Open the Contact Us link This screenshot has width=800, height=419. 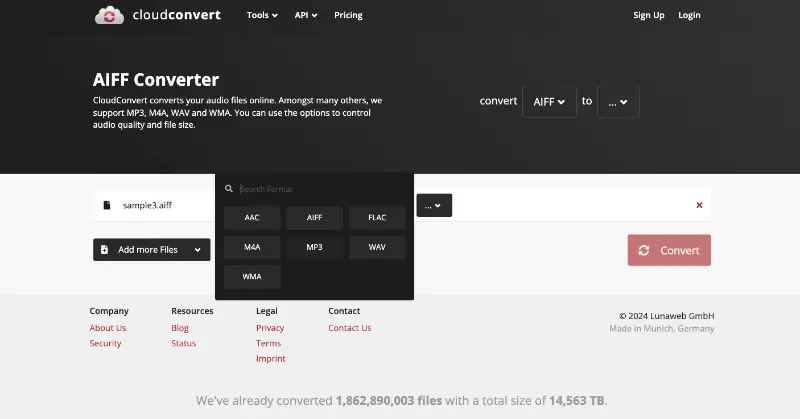tap(349, 328)
